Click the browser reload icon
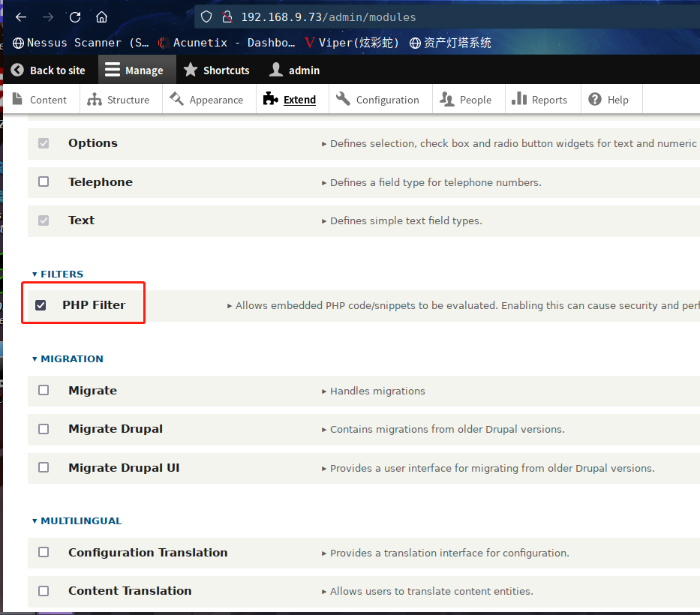Screen dimensions: 700x615 tap(75, 16)
